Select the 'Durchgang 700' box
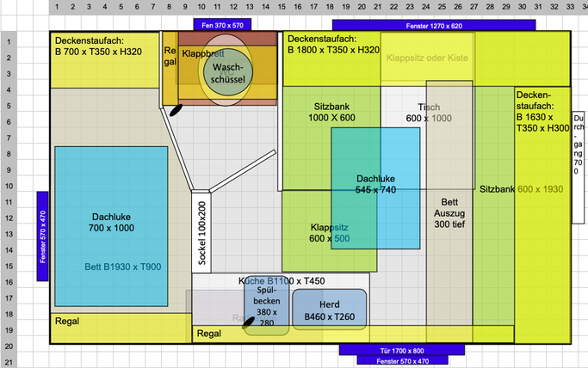588x368 pixels. (x=579, y=168)
